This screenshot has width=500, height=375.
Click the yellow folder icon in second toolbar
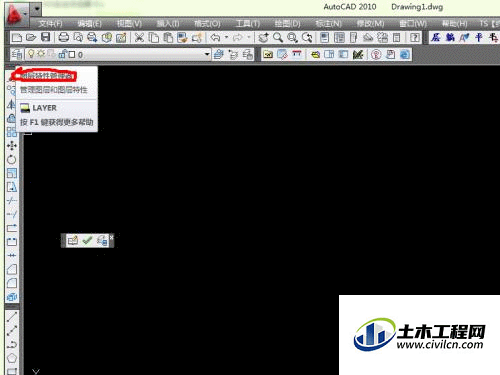point(268,54)
